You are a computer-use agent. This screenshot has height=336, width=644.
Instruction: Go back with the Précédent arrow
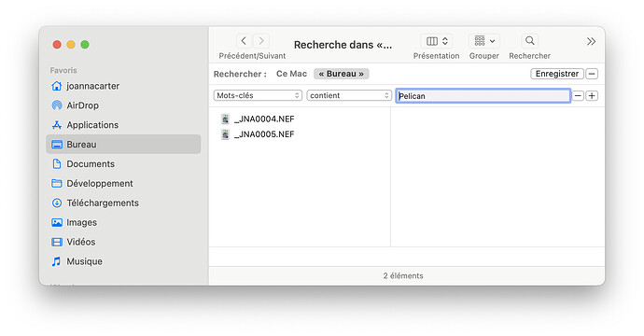click(244, 41)
